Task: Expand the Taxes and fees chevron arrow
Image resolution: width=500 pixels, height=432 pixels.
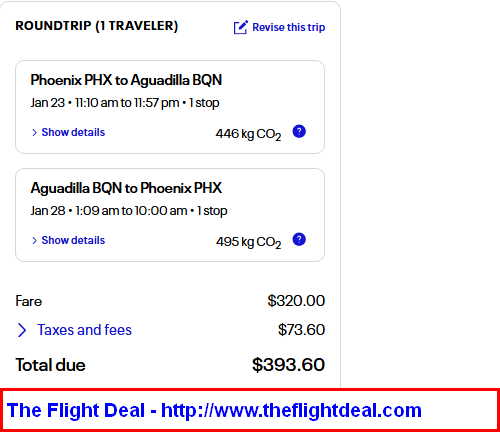Action: point(22,330)
